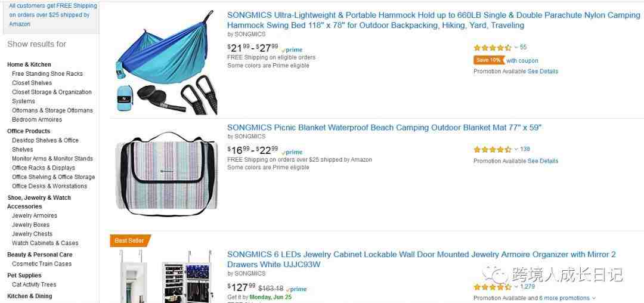Select Free Standing Shoe Racks category
The image size is (644, 303).
tap(47, 74)
